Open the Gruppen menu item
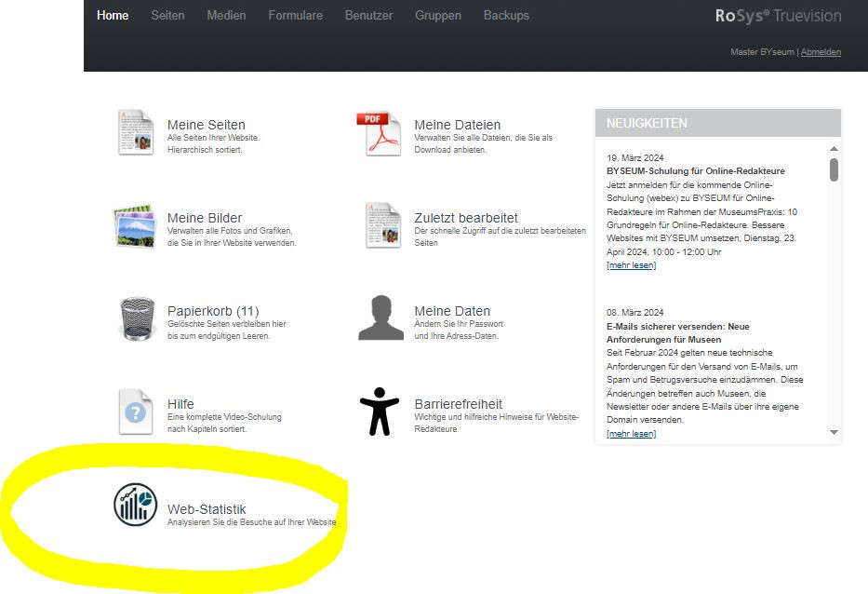Viewport: 868px width, 594px height. pos(438,16)
